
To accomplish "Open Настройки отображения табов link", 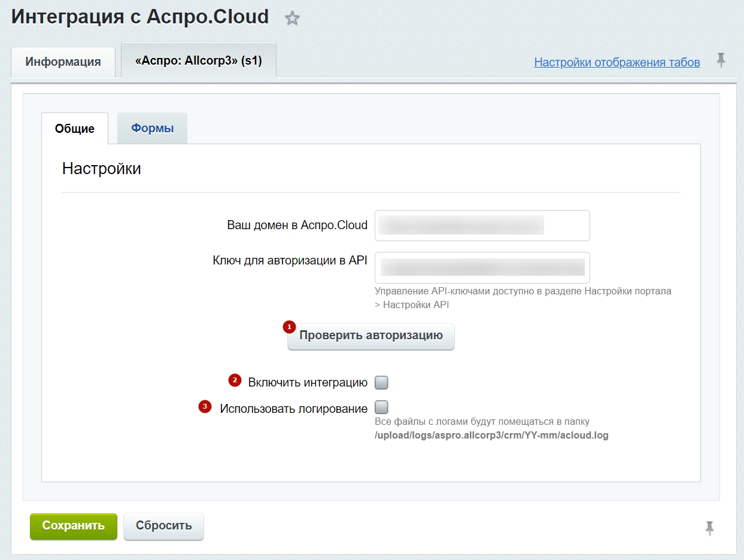I will (x=617, y=62).
